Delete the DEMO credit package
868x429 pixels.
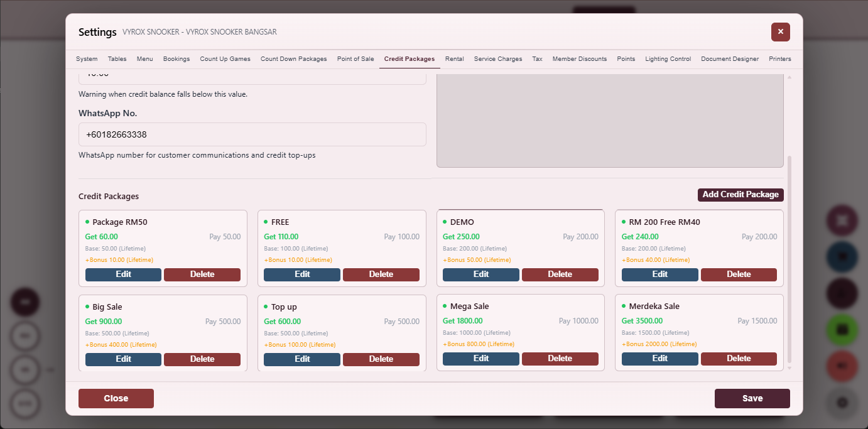click(x=560, y=274)
